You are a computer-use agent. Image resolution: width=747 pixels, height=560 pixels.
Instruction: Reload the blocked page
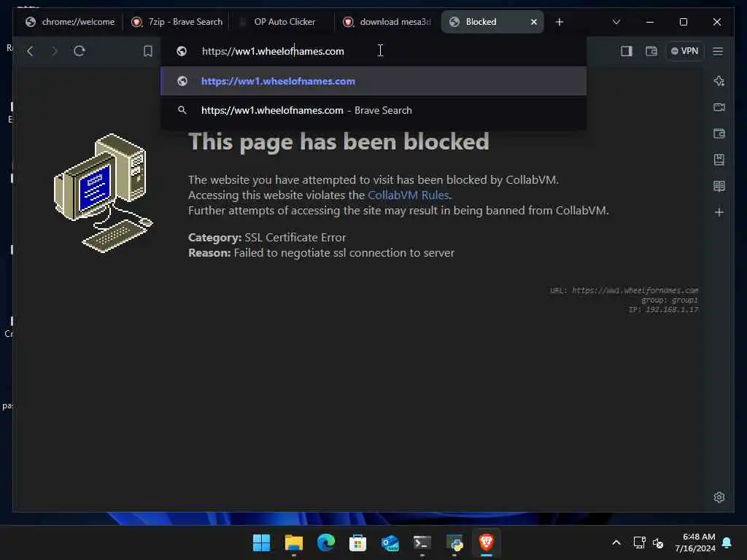tap(79, 51)
